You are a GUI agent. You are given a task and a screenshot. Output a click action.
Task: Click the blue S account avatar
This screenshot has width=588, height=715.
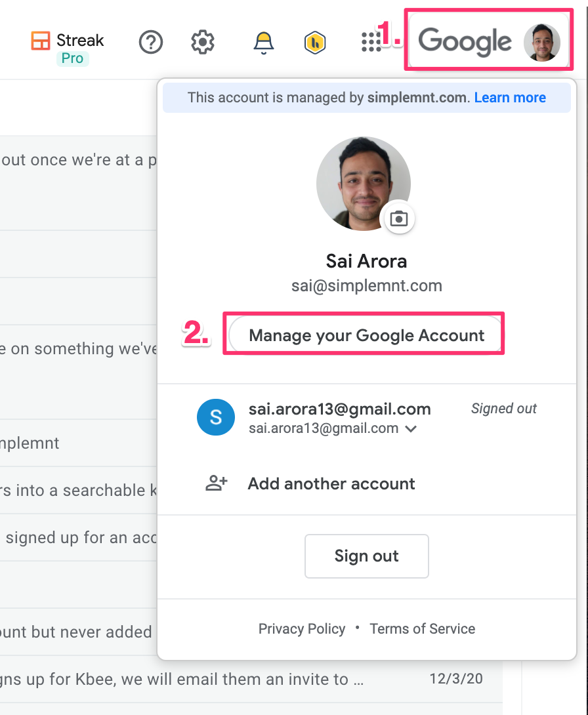216,417
